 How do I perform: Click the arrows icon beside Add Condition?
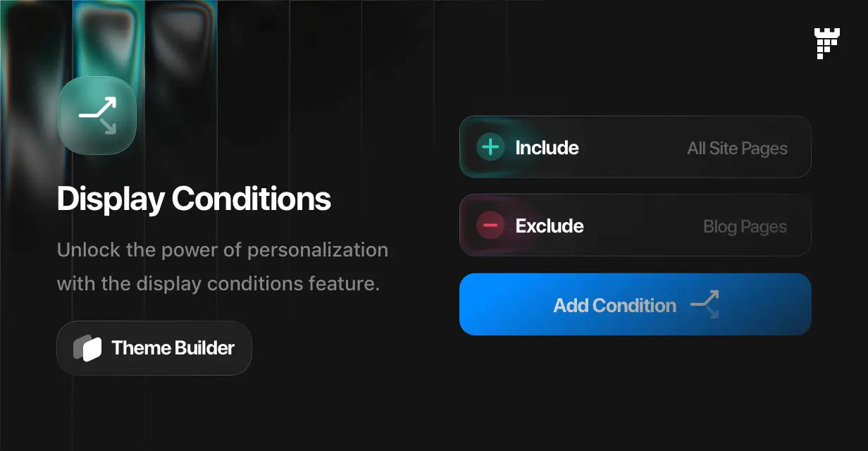[x=705, y=304]
